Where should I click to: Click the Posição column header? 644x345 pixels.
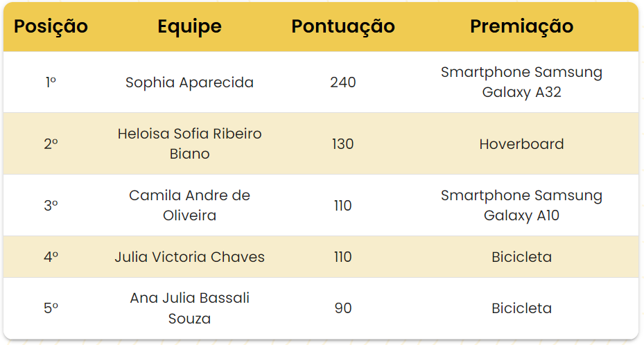[x=51, y=26]
